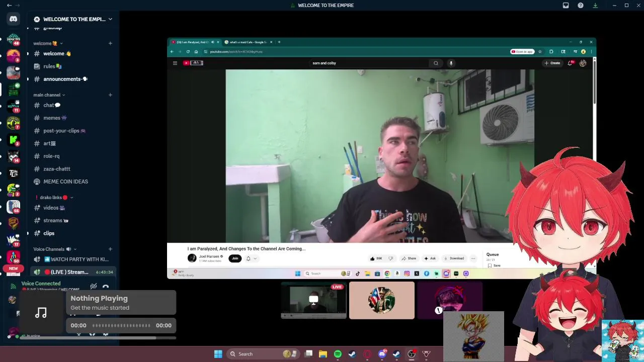Disconnect from voice with the hang-up icon
Viewport: 644px width, 362px height.
point(106,287)
